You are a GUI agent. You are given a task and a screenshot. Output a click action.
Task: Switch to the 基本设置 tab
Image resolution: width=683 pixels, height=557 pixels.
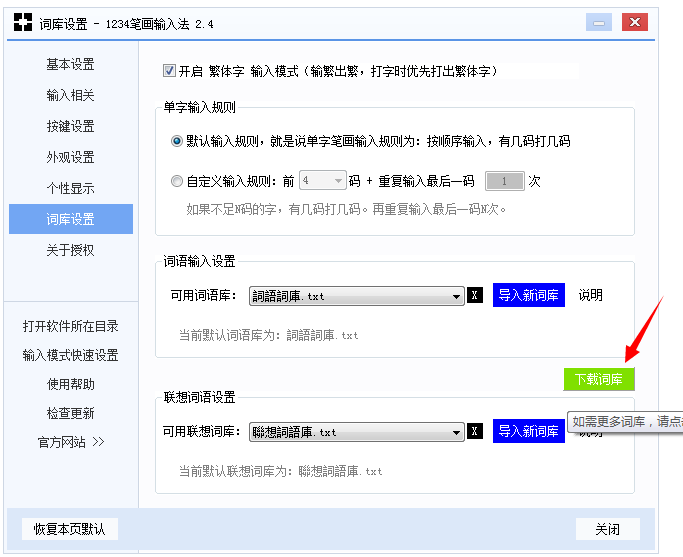[x=70, y=65]
